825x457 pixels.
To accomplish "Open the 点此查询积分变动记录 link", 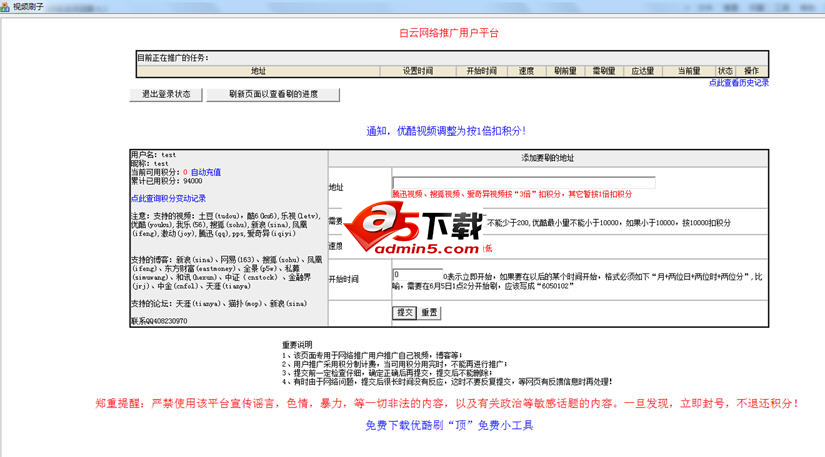I will point(168,199).
